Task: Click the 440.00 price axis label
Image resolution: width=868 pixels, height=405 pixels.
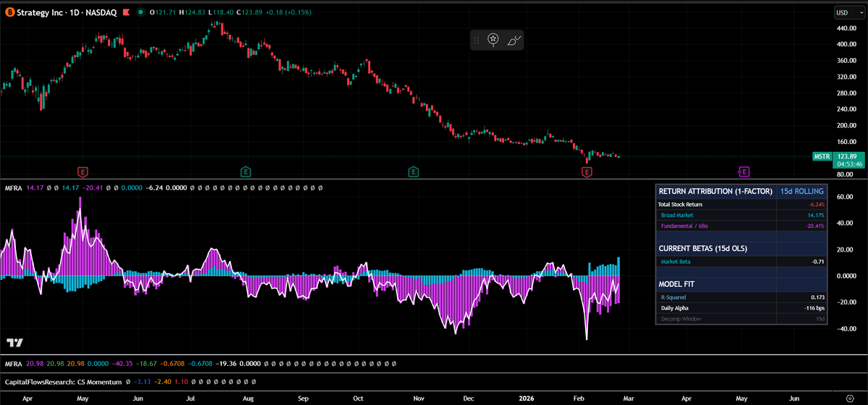Action: [846, 27]
